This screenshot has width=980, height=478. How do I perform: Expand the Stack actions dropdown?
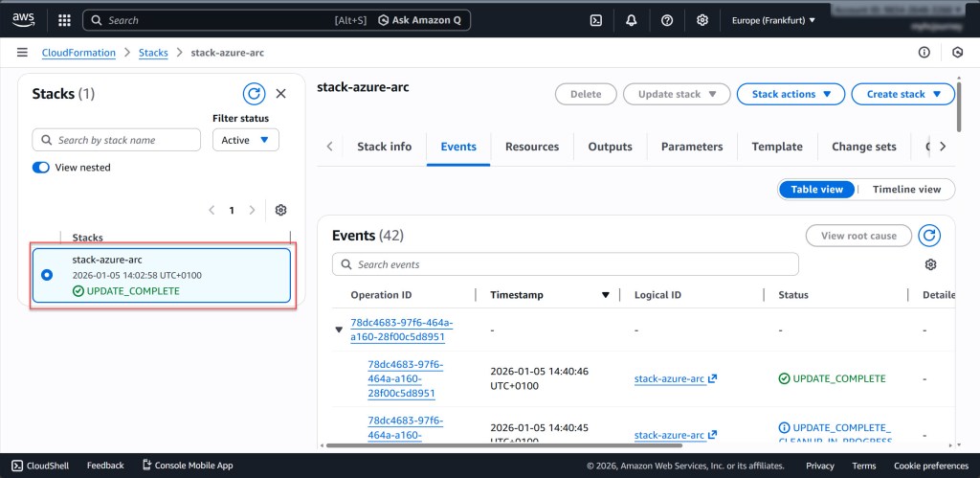pyautogui.click(x=791, y=94)
